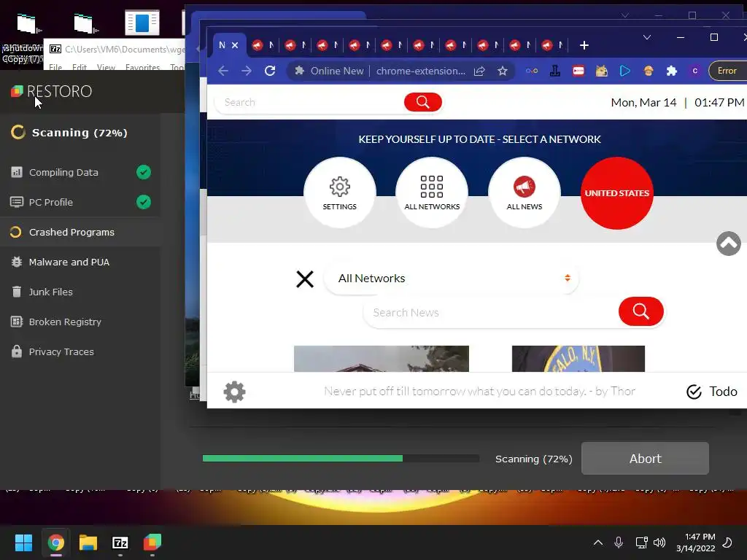Open the Extensions puzzle icon
The image size is (747, 560).
pyautogui.click(x=672, y=71)
